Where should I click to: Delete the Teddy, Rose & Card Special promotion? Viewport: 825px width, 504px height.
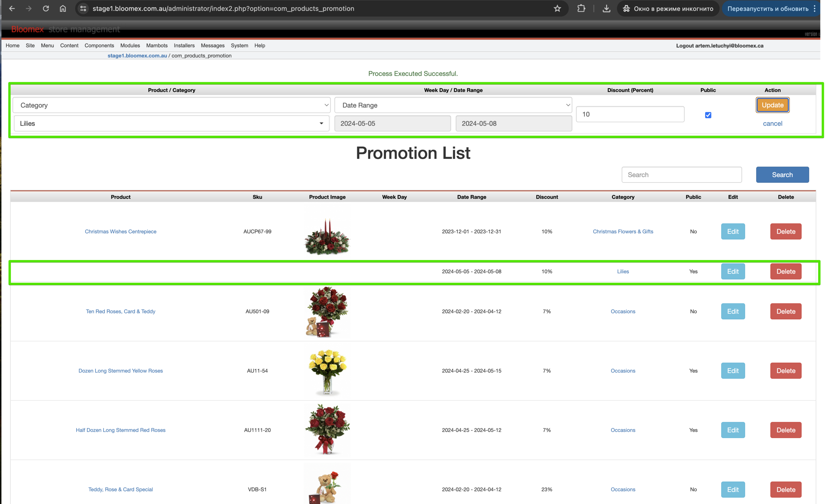pyautogui.click(x=785, y=489)
